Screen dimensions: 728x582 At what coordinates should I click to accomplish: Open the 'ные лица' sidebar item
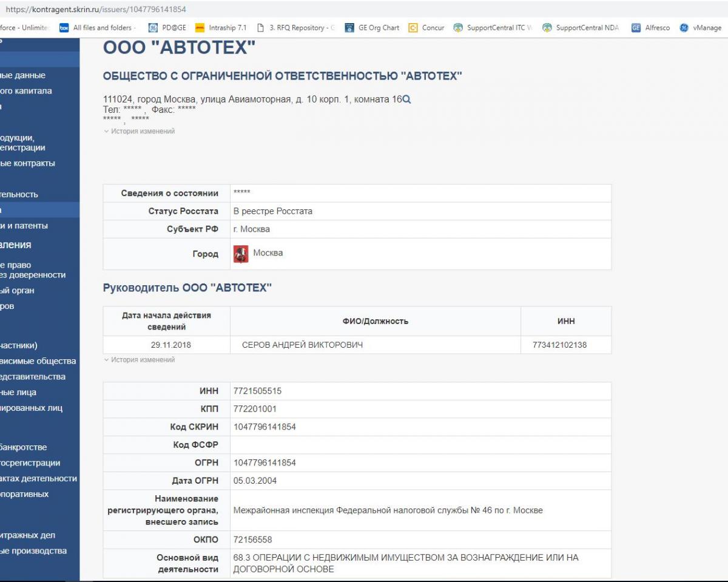tap(18, 392)
